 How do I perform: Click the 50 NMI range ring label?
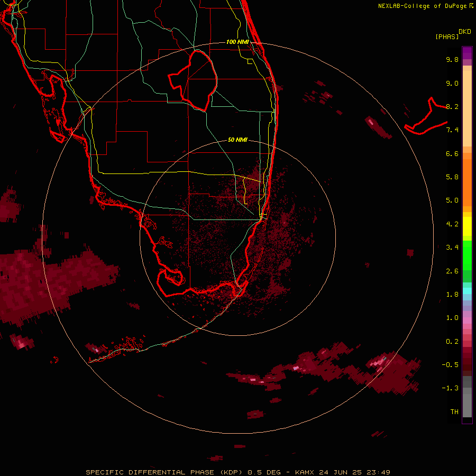click(x=237, y=140)
